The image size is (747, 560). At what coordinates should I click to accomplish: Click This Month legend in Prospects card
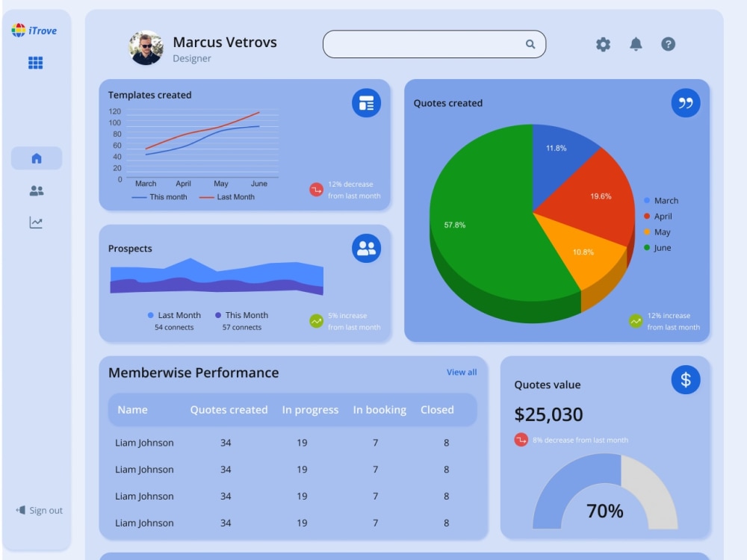(241, 315)
